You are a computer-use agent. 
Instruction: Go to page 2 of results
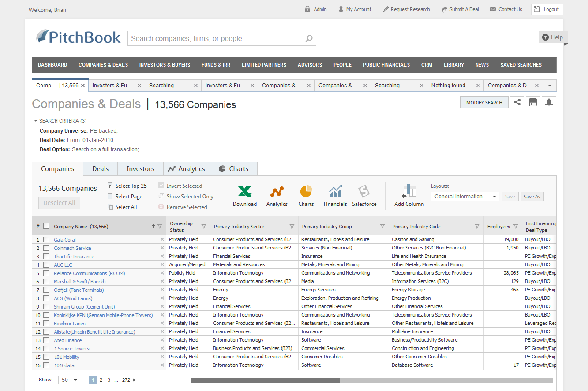(x=101, y=380)
